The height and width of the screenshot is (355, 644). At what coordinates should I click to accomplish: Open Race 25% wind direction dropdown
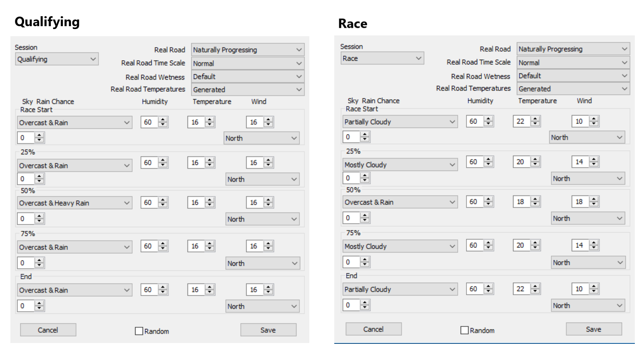click(x=588, y=178)
